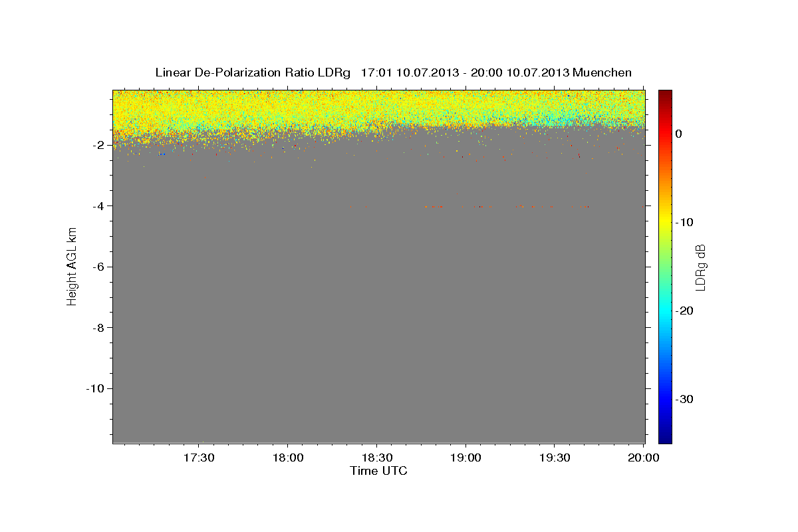This screenshot has width=798, height=532.
Task: Click the -6 height tick label
Action: click(99, 267)
